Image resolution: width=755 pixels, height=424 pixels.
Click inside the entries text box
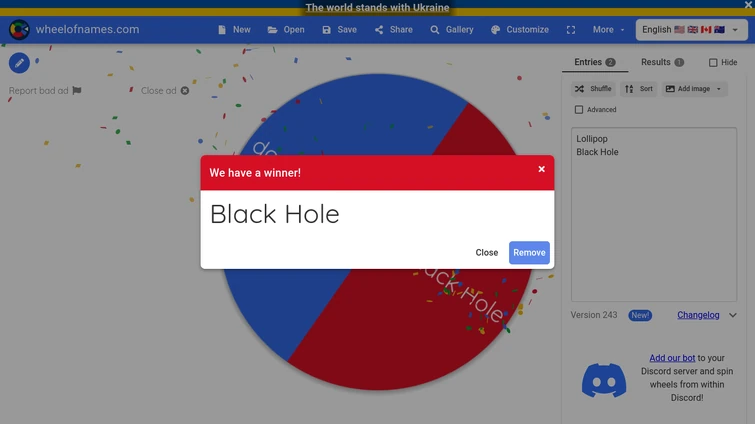(x=654, y=215)
